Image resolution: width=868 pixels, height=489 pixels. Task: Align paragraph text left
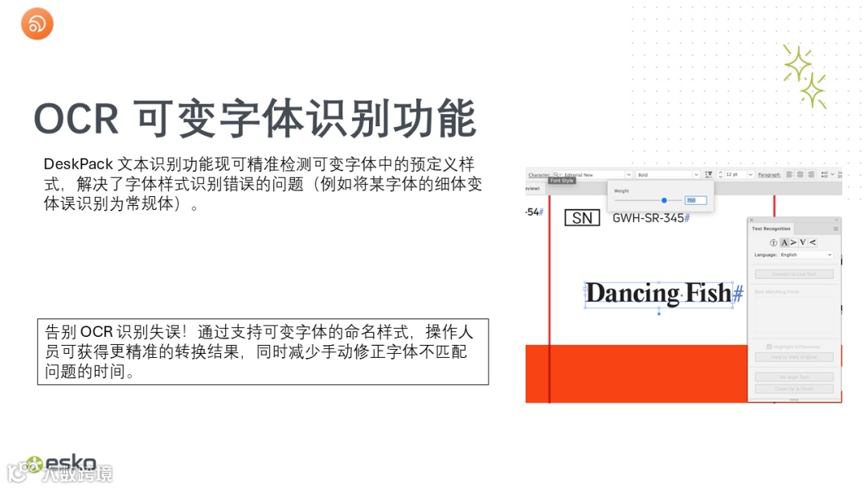pos(789,175)
